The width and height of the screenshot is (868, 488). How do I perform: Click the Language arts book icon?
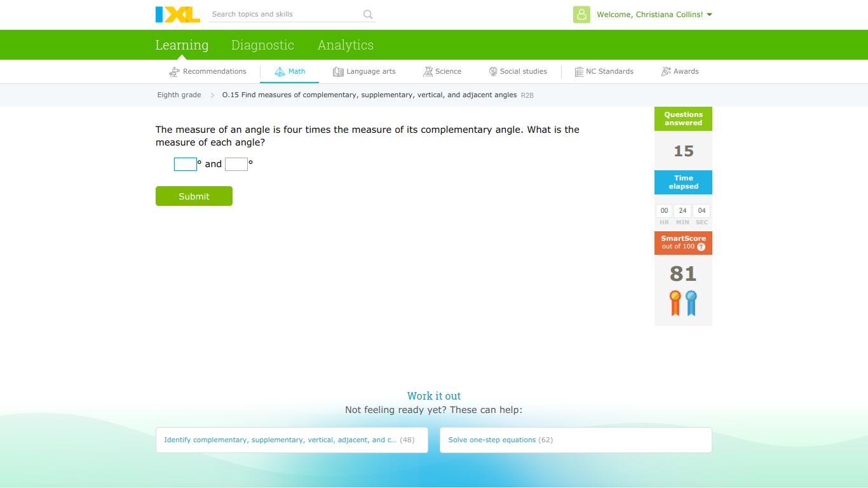338,72
